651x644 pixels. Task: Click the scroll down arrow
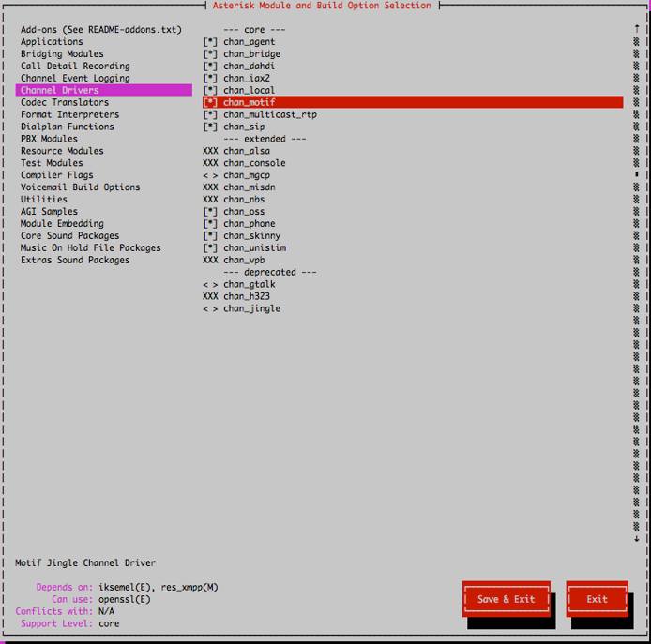637,538
